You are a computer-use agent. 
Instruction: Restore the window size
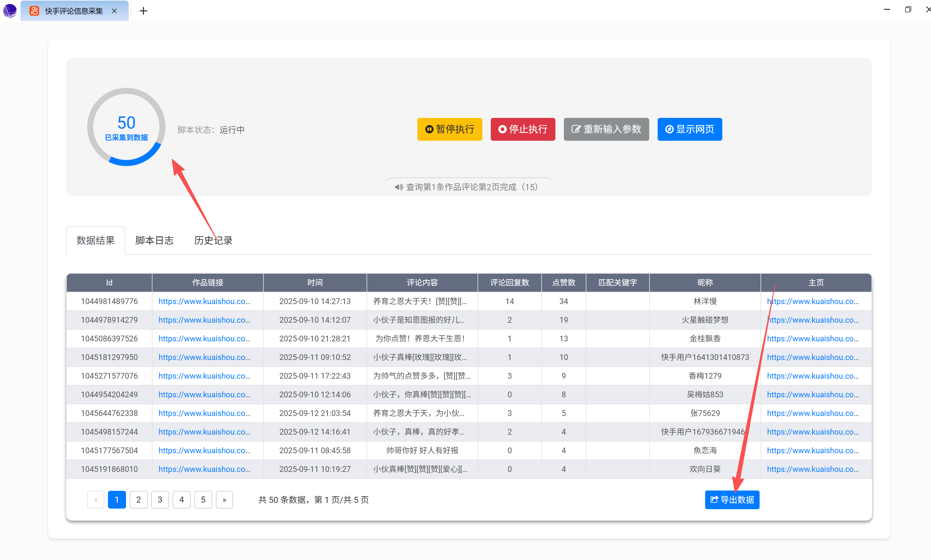(x=908, y=9)
